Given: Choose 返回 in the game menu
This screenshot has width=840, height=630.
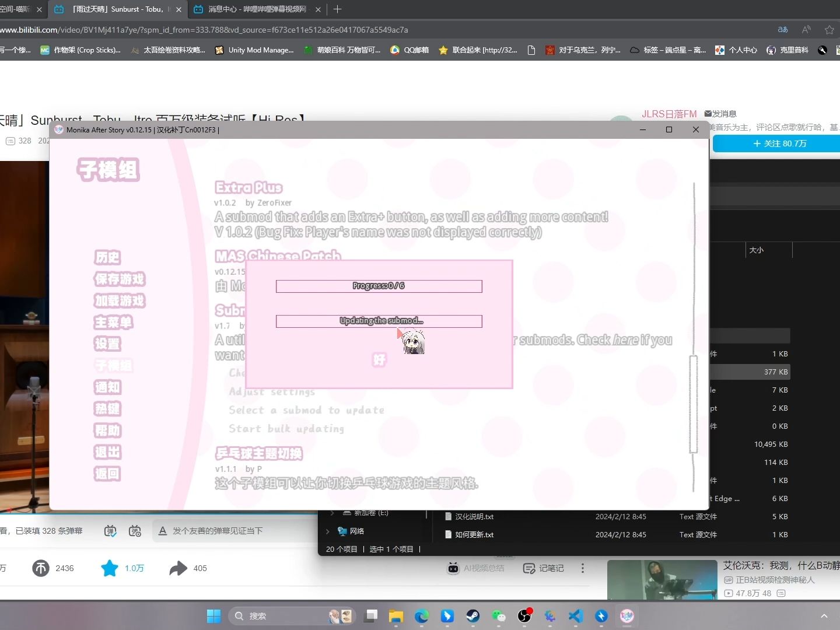Looking at the screenshot, I should coord(107,473).
